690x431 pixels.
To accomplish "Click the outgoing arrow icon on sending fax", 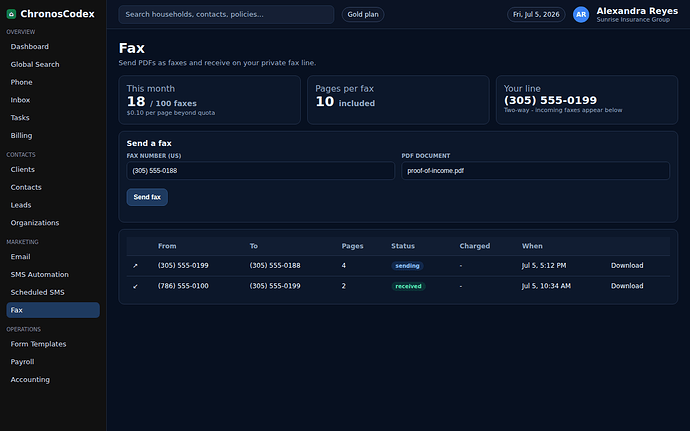I will click(135, 265).
